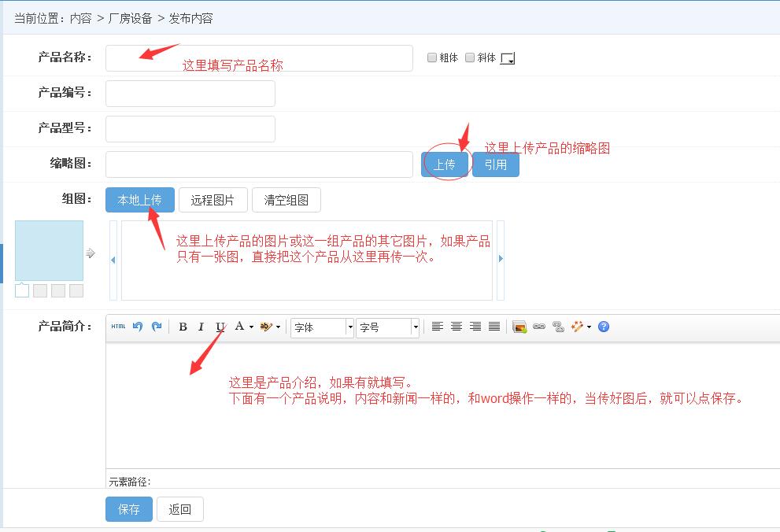Open the editor help icon
Screen dimensions: 780x532
[x=604, y=327]
